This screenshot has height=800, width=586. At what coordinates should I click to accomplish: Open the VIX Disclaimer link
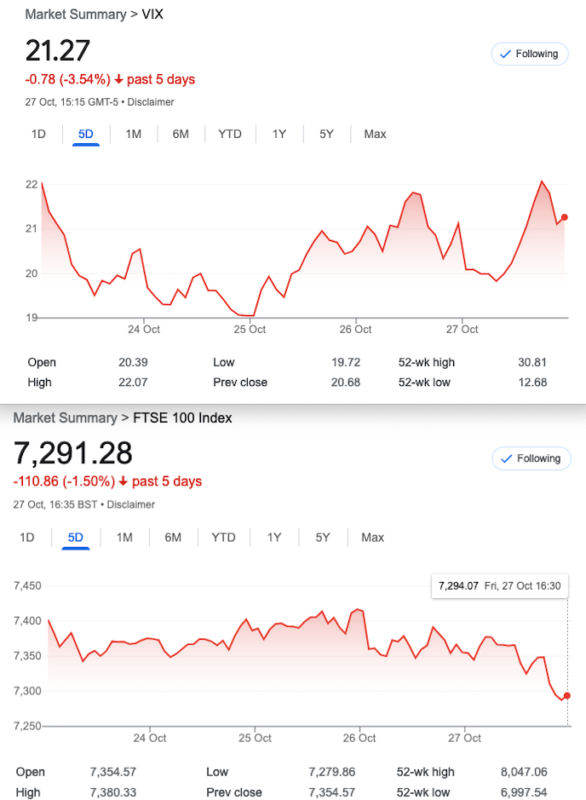pos(150,102)
